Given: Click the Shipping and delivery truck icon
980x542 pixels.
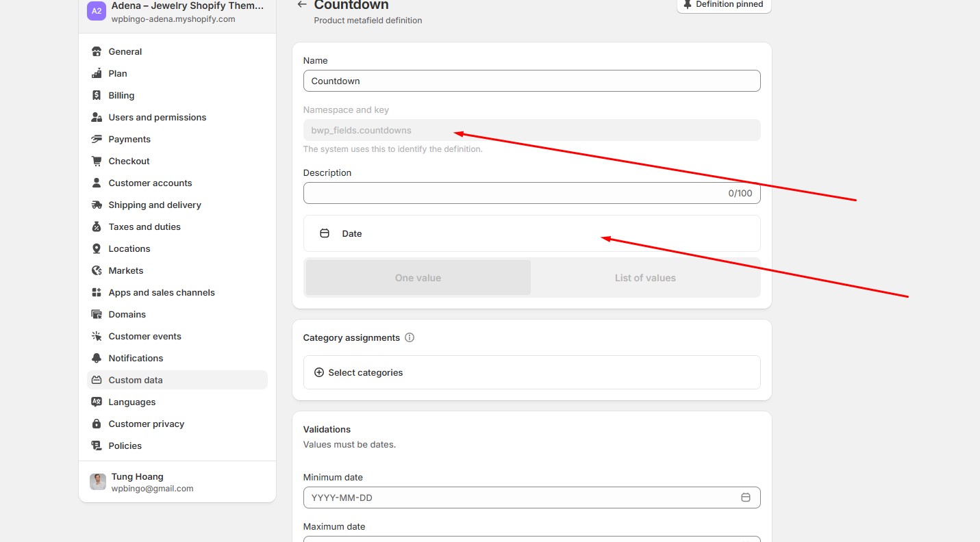Looking at the screenshot, I should [x=97, y=205].
